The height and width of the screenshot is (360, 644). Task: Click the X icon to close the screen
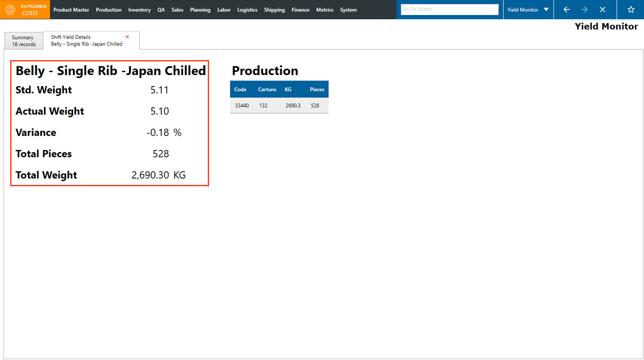pyautogui.click(x=602, y=10)
